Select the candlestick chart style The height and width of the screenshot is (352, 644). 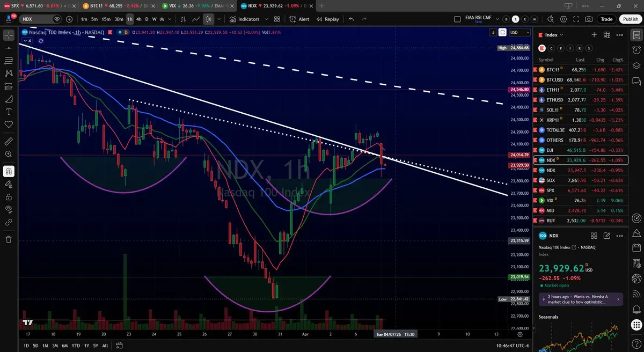click(x=208, y=19)
